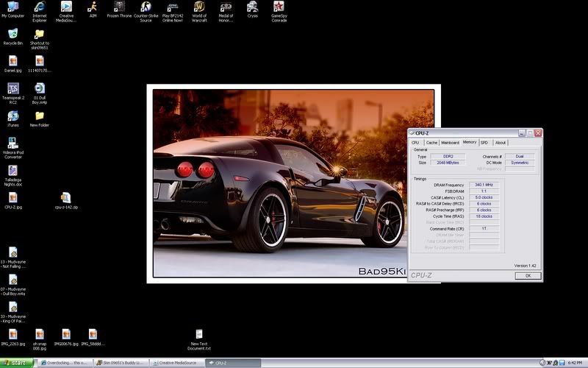Open the About tab in CPU-Z
The height and width of the screenshot is (368, 588).
[x=500, y=142]
